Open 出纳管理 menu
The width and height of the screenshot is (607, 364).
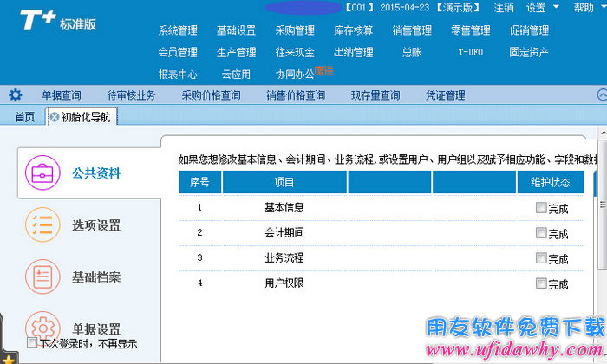click(354, 52)
